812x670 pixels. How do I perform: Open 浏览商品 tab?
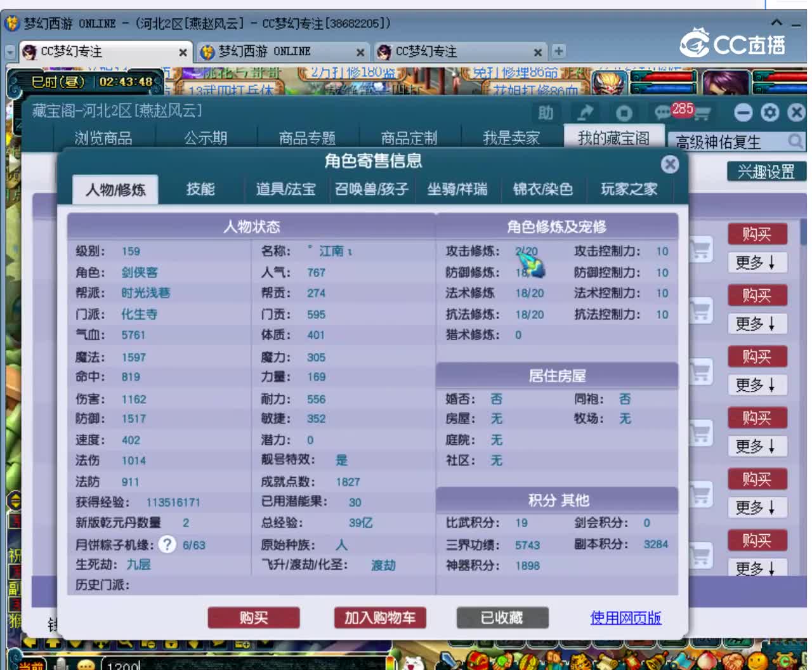103,138
